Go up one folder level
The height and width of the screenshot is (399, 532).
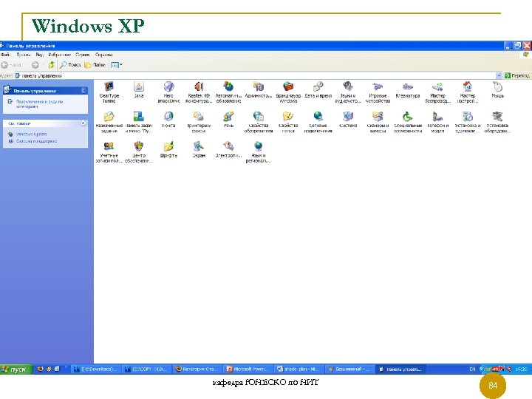[x=51, y=64]
